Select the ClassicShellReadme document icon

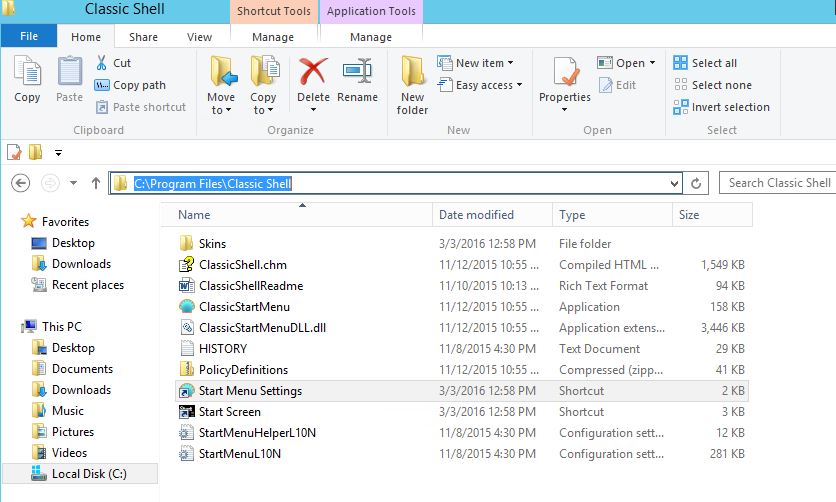[187, 286]
